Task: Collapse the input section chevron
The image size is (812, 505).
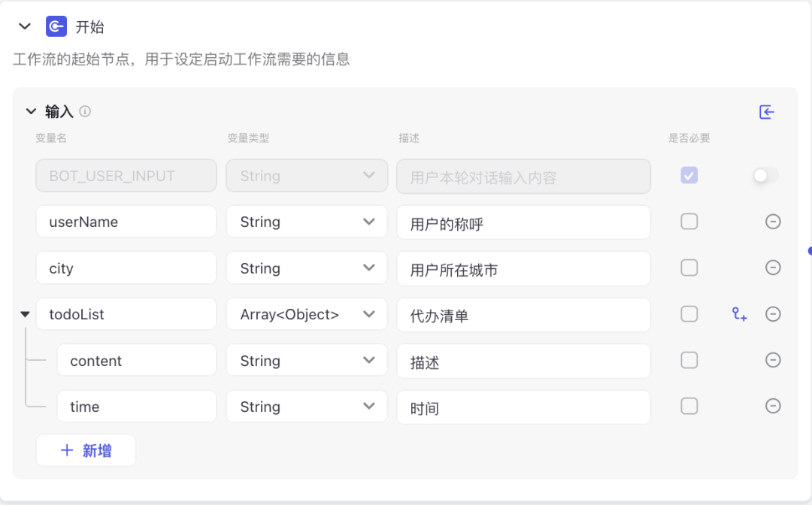Action: tap(31, 111)
